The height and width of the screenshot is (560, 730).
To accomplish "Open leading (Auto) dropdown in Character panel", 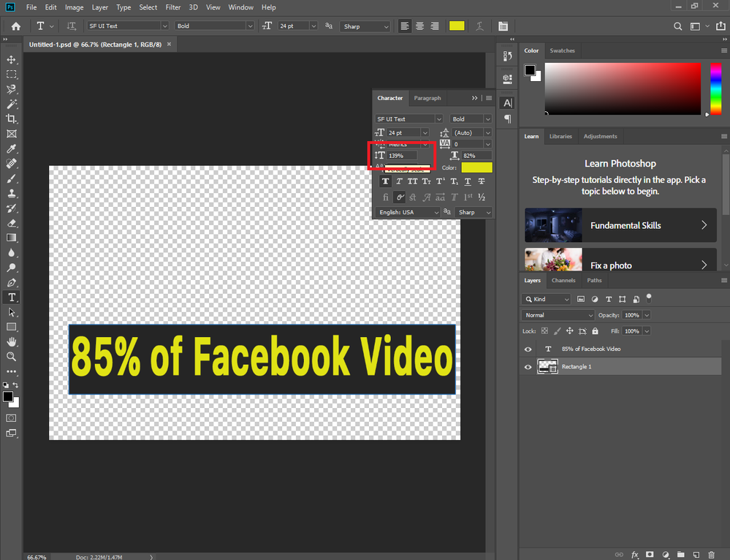I will pyautogui.click(x=487, y=133).
